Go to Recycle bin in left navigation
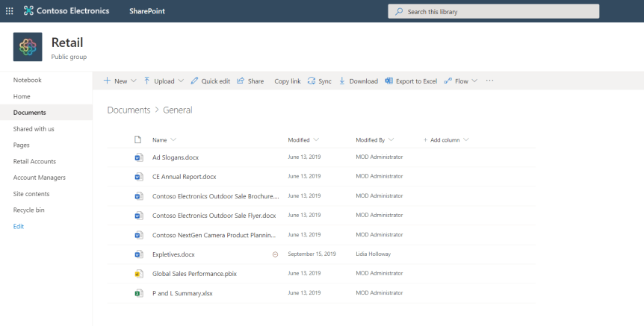Screen dimensions: 644x326 (x=29, y=210)
